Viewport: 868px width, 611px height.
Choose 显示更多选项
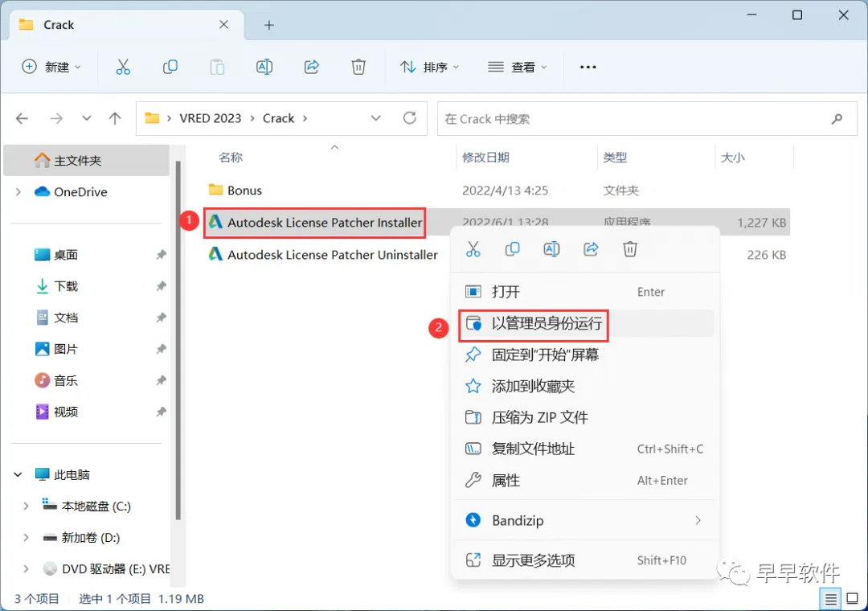584,560
